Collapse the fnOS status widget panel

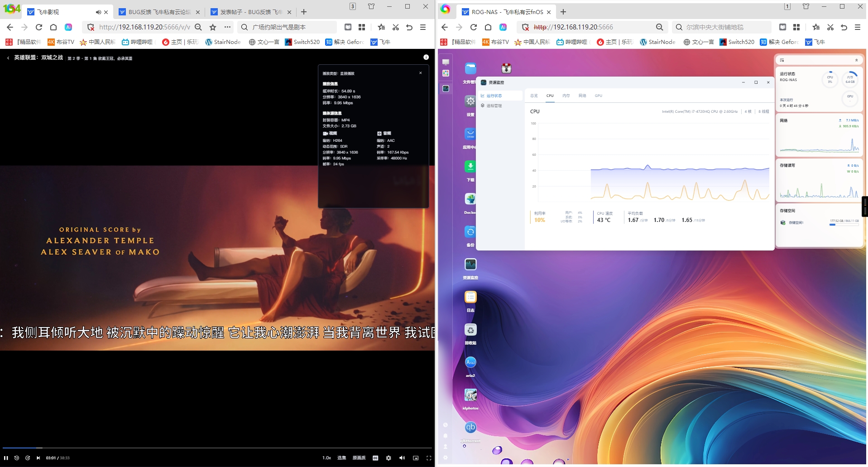pyautogui.click(x=856, y=60)
